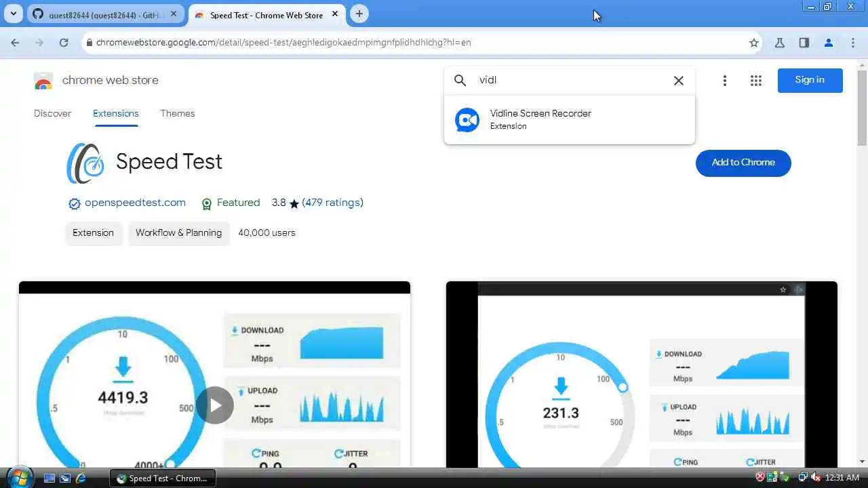Viewport: 868px width, 488px height.
Task: Launch Internet Explorer from quick launch
Action: click(81, 478)
